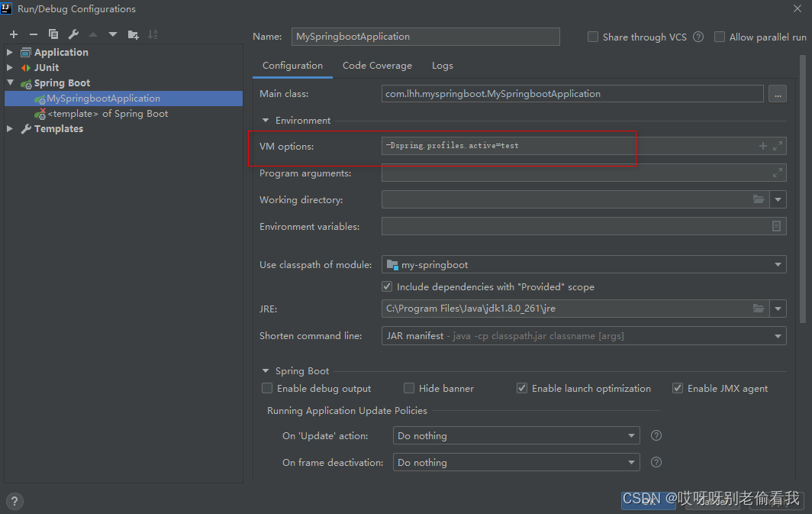Switch to the Code Coverage tab

(x=377, y=66)
